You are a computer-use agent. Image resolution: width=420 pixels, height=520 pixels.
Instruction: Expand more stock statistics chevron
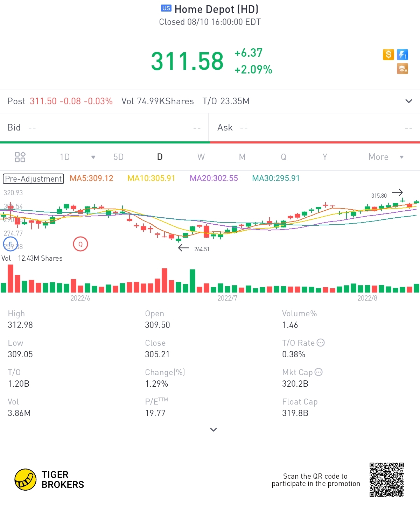(x=213, y=429)
